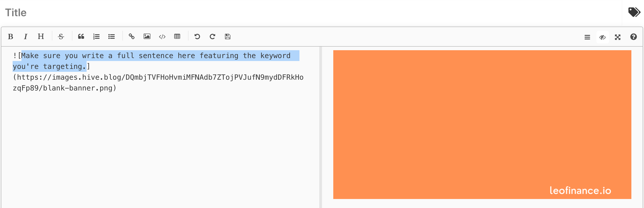Image resolution: width=644 pixels, height=208 pixels.
Task: Click the highlighted alt text in the editor
Action: coord(156,61)
